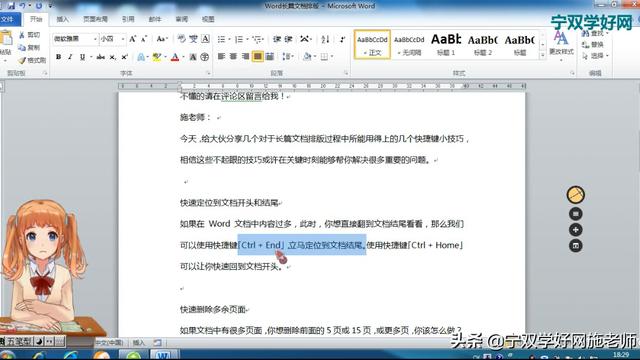Switch to the Page Layout (页面布局) tab
Viewport: 640px width, 360px height.
coord(96,19)
